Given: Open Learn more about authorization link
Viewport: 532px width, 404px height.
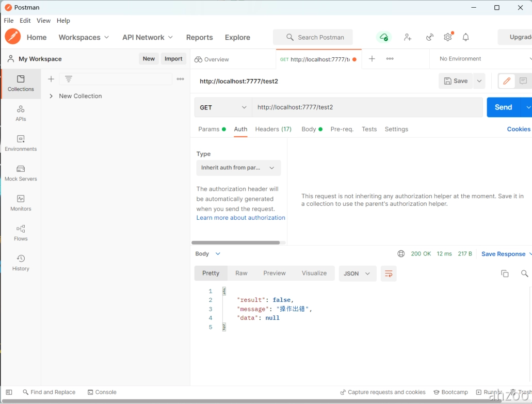Looking at the screenshot, I should 240,218.
